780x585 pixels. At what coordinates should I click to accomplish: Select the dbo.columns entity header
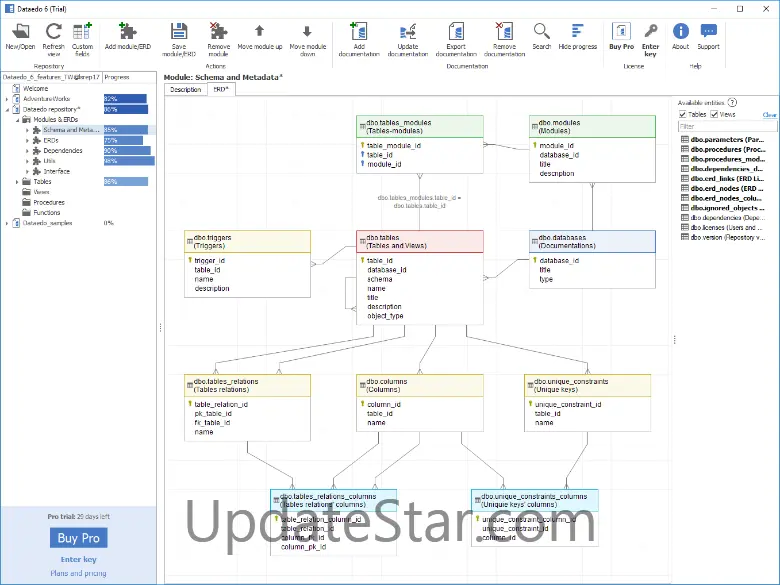click(420, 386)
